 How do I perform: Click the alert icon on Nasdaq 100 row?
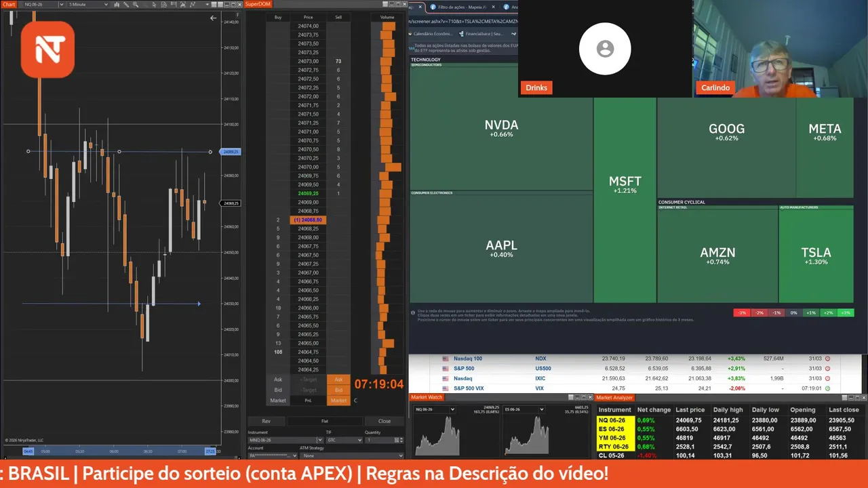coord(827,359)
